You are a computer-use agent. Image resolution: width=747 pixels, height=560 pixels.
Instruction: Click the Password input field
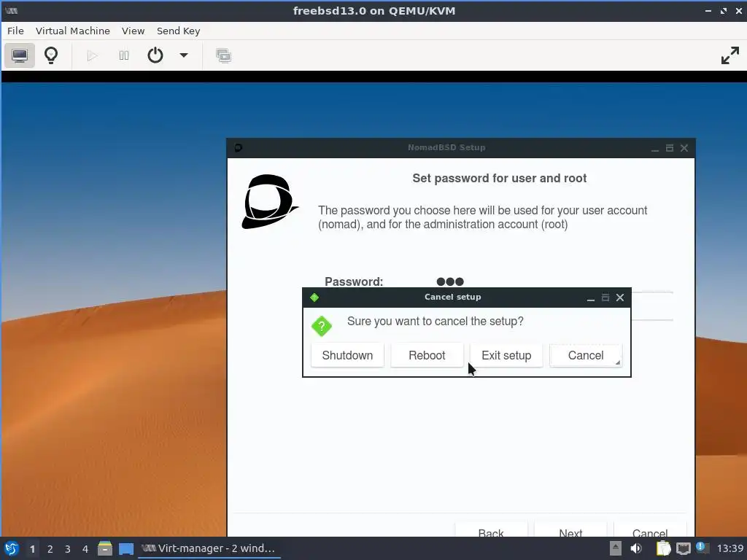[x=553, y=282]
